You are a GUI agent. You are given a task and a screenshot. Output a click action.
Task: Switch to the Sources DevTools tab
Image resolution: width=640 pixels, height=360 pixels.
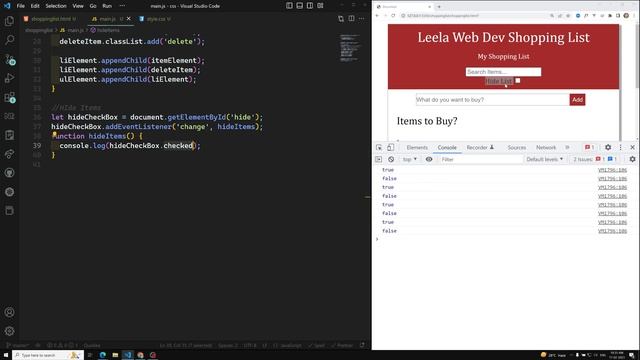[x=516, y=147]
